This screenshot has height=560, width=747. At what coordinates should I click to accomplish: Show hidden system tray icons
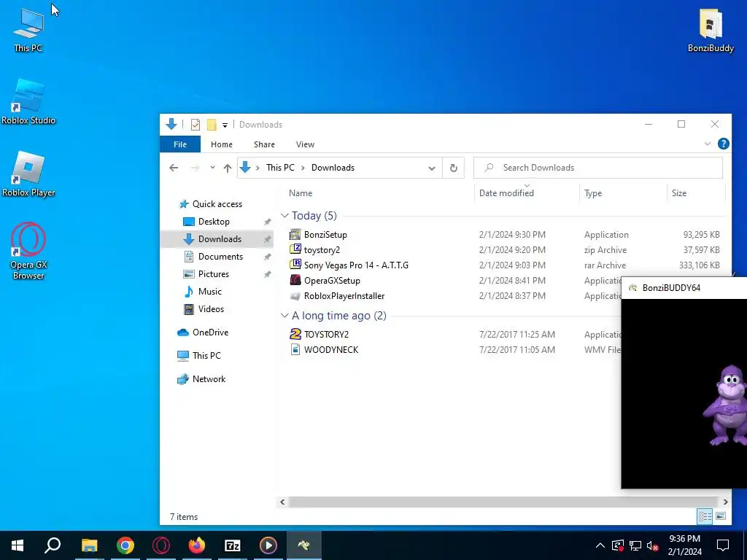[600, 545]
